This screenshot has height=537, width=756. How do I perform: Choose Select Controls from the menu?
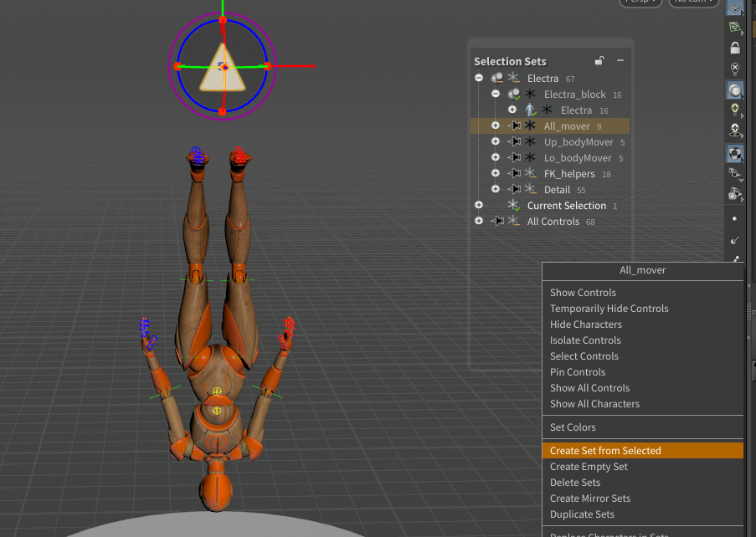coord(643,356)
